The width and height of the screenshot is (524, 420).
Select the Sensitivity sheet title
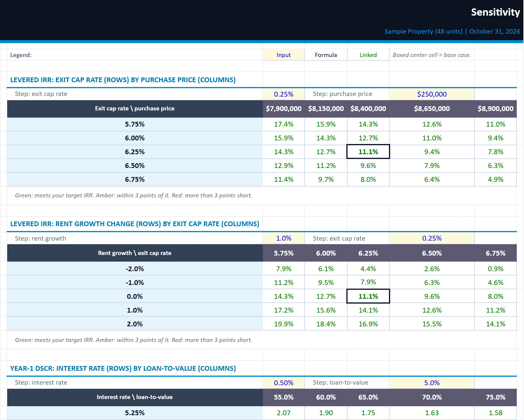[495, 12]
